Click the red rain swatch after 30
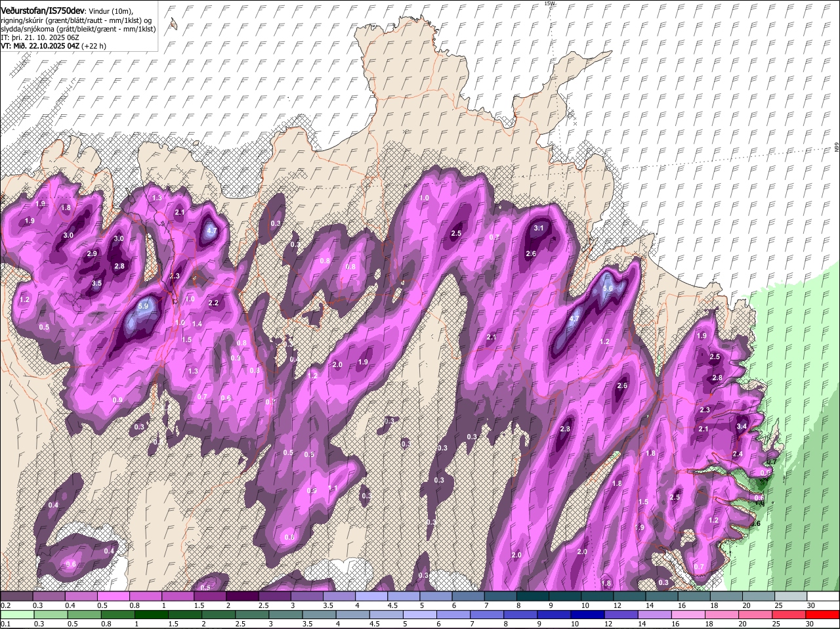The height and width of the screenshot is (629, 840). pyautogui.click(x=824, y=615)
